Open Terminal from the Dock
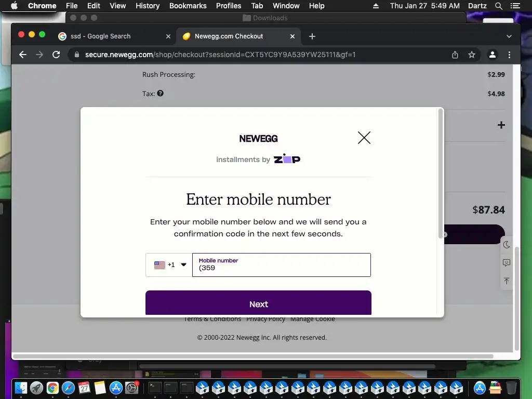This screenshot has width=532, height=399. pos(155,388)
